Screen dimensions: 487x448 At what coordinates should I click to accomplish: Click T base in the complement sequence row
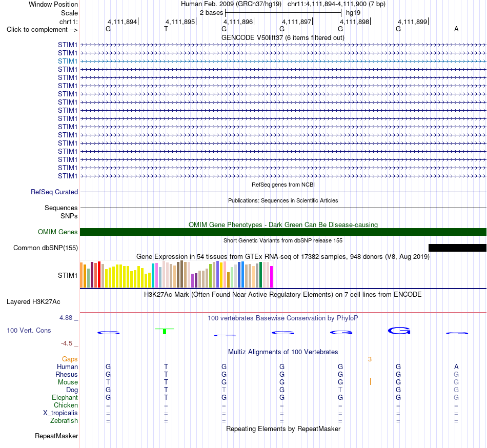[166, 29]
